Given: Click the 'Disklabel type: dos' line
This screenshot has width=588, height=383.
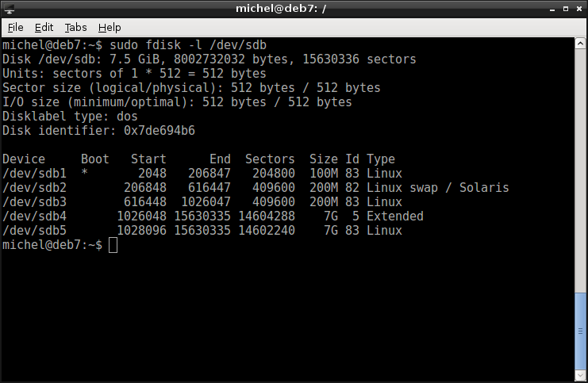Looking at the screenshot, I should (70, 117).
